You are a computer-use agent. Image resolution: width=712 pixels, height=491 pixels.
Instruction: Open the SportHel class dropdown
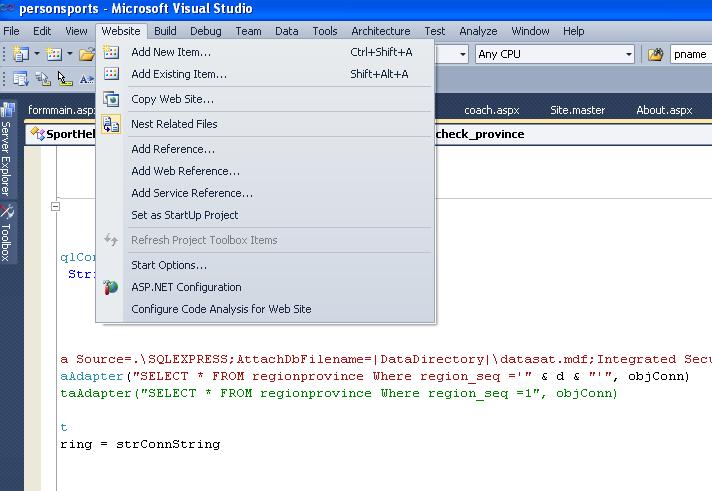[61, 134]
